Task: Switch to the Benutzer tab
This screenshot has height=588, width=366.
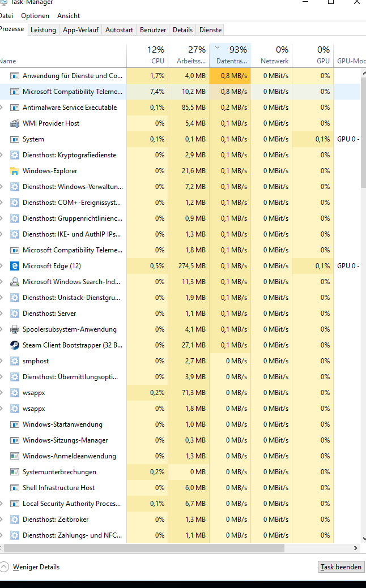Action: 153,30
